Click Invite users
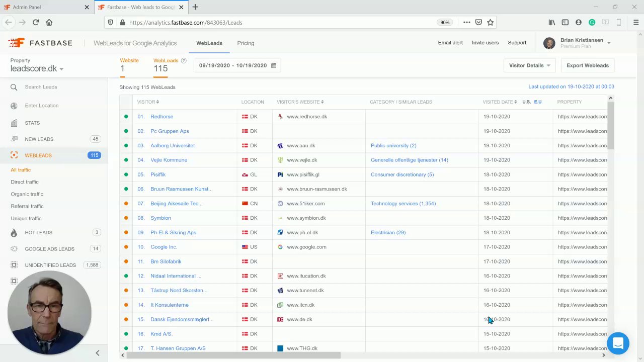This screenshot has height=362, width=644. (485, 43)
